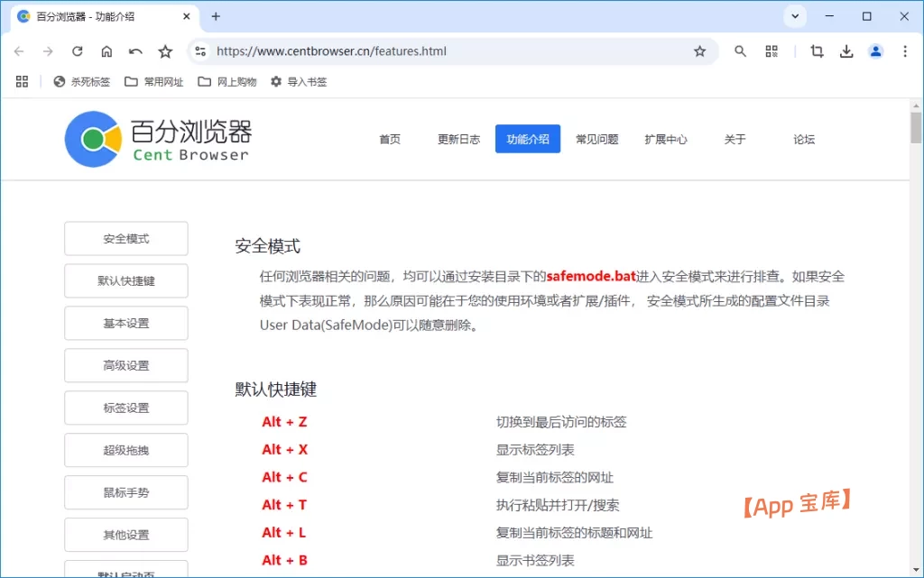This screenshot has height=578, width=924.
Task: Click the 安全模式 section heading
Action: 267,246
